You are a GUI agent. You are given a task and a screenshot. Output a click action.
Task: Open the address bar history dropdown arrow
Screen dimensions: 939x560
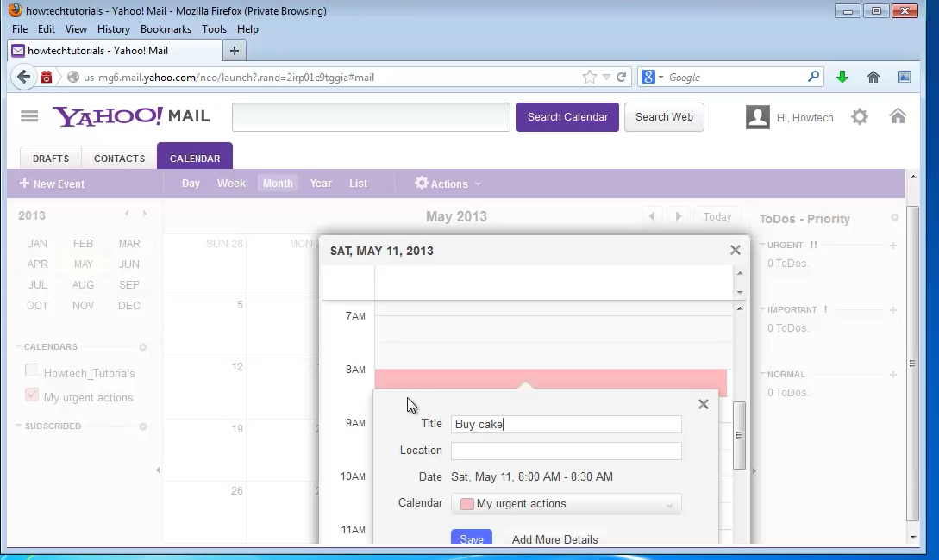pos(606,78)
